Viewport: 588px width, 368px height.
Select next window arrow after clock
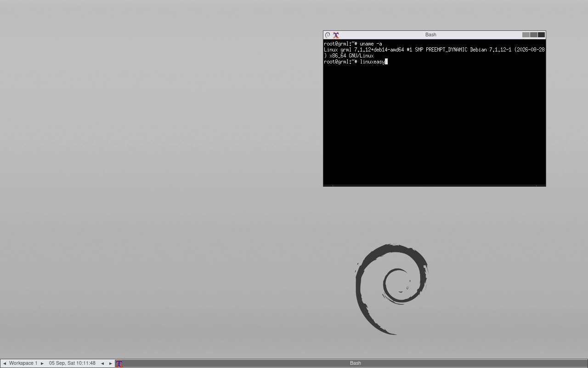coord(111,363)
